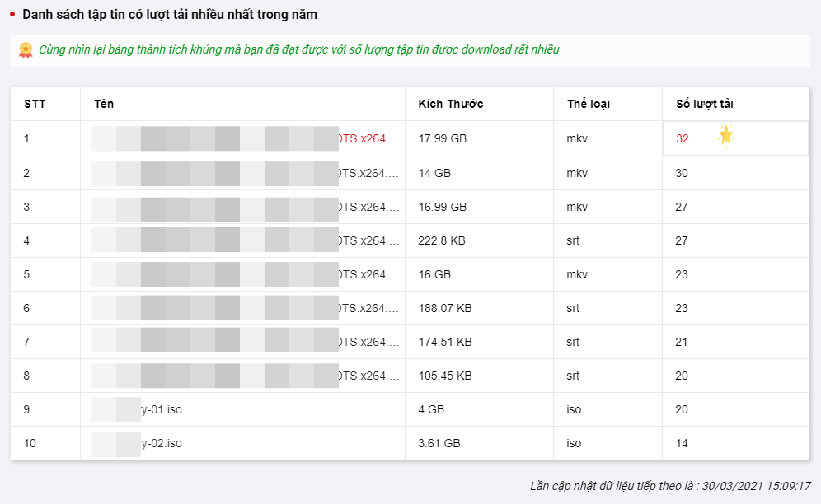
Task: Select the 222.8 KB size cell
Action: [444, 240]
